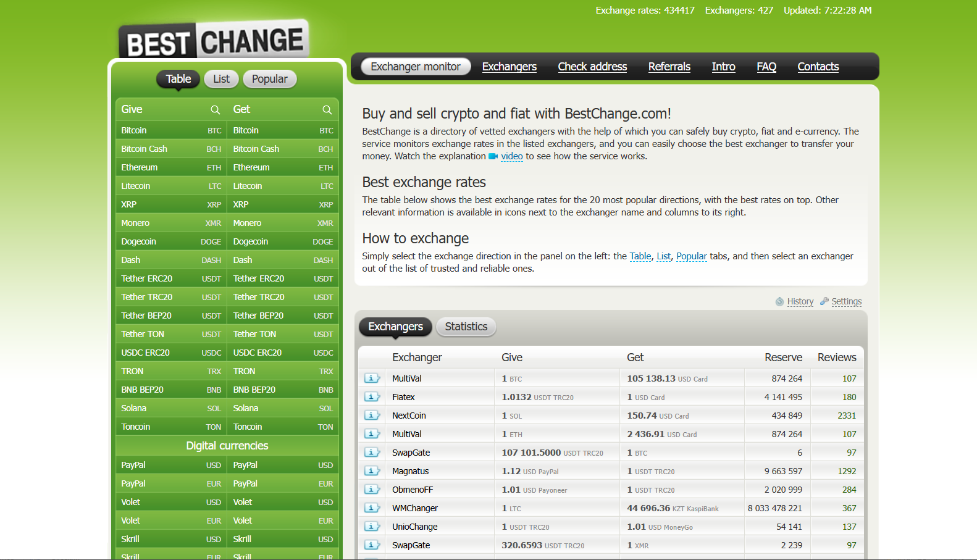Open the Statistics tab

click(466, 327)
